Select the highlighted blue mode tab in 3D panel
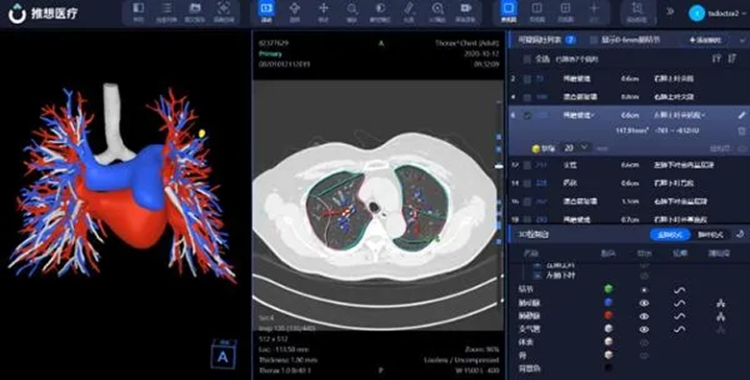The width and height of the screenshot is (750, 380). point(670,235)
